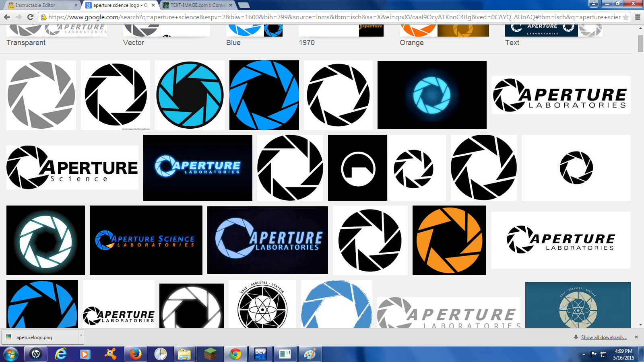Screen dimensions: 644x362
Task: Show hidden system tray icons
Action: pos(584,354)
